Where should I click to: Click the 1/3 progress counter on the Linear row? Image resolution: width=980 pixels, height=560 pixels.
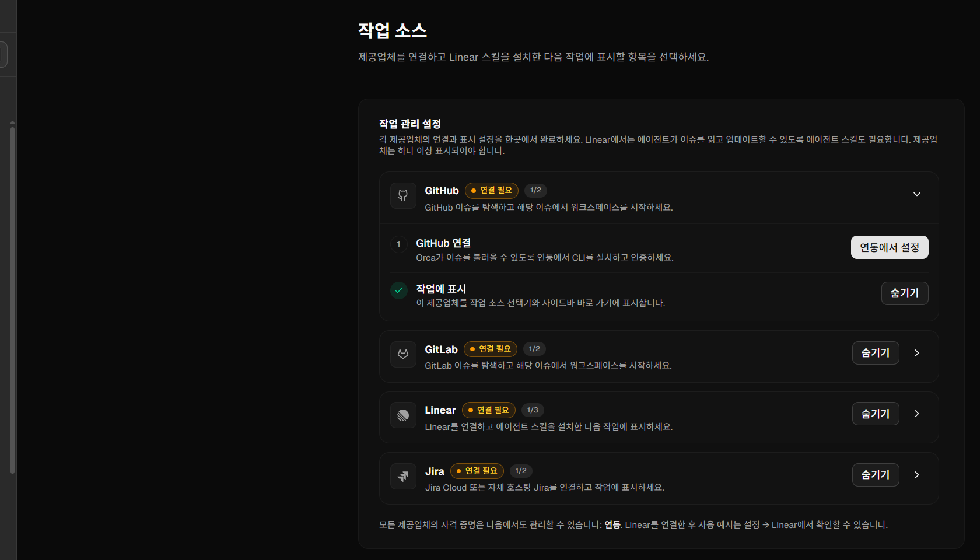[533, 410]
